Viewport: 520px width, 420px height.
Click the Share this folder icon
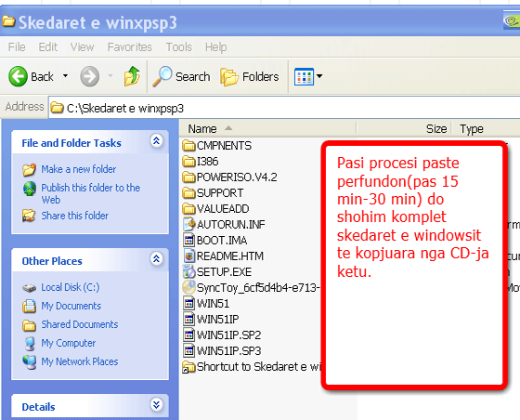29,216
